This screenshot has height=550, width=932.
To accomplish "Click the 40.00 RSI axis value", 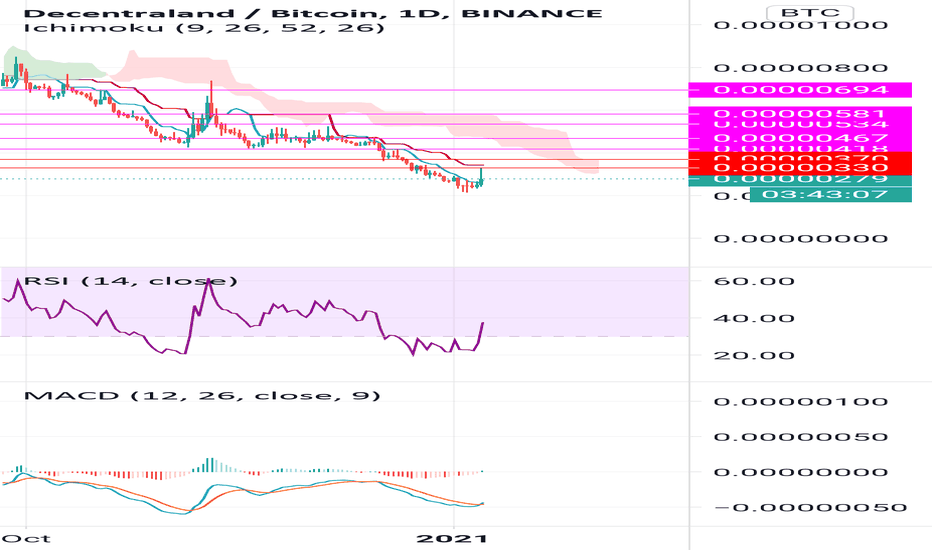I will point(754,318).
